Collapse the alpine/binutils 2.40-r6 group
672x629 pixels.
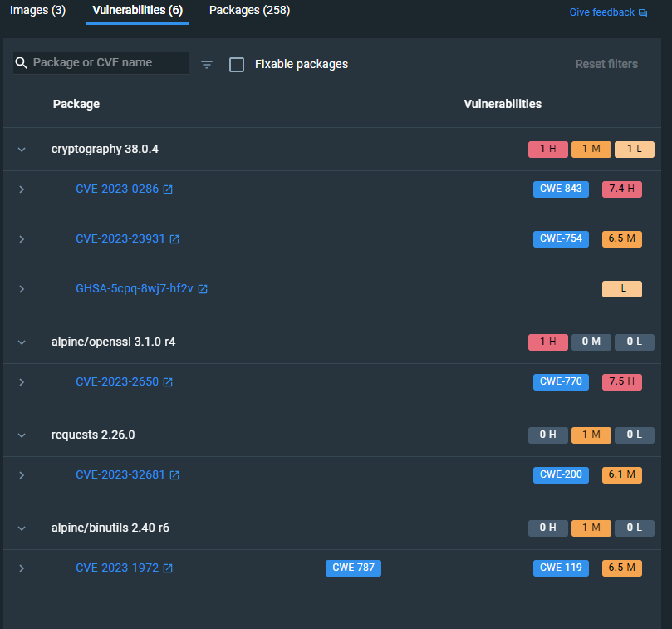(22, 528)
